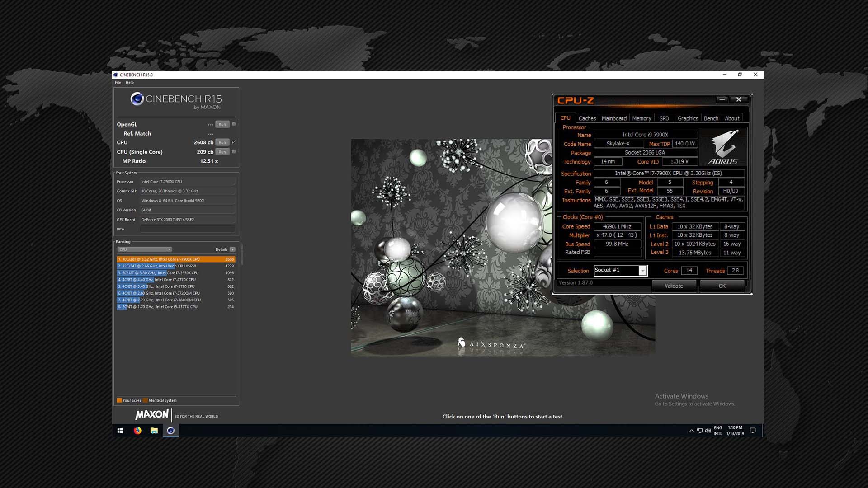
Task: Open Firefox from the taskbar
Action: point(137,431)
